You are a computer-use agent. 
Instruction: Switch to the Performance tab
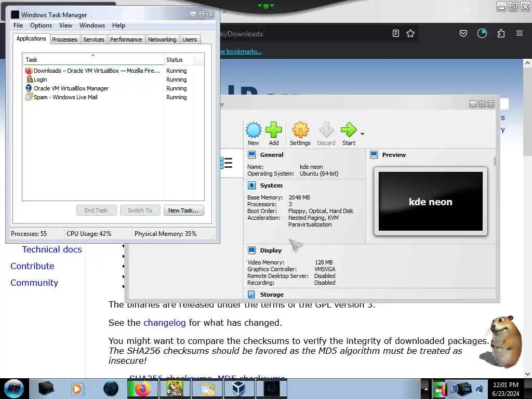coord(126,39)
